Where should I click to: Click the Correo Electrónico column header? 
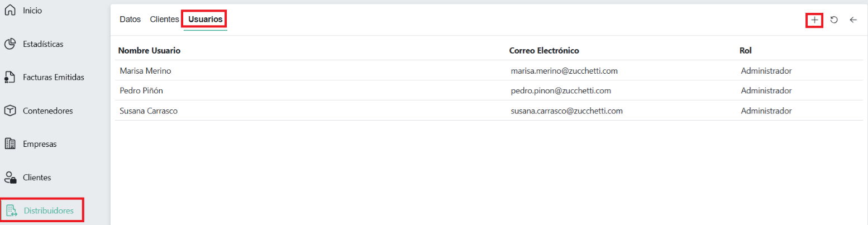tap(544, 50)
